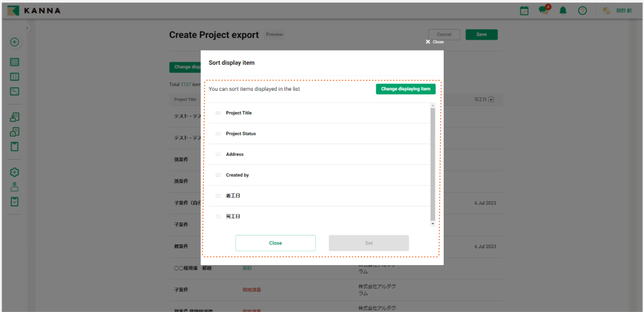This screenshot has width=644, height=312.
Task: Expand the left sidebar with the chevron
Action: point(26,28)
